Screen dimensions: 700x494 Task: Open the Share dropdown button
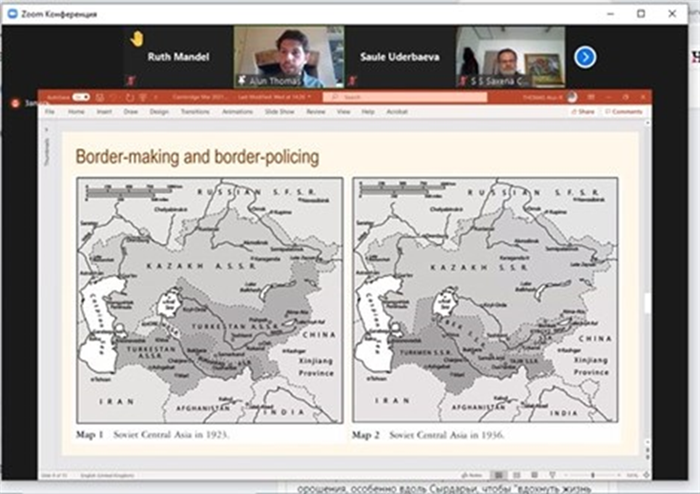583,112
